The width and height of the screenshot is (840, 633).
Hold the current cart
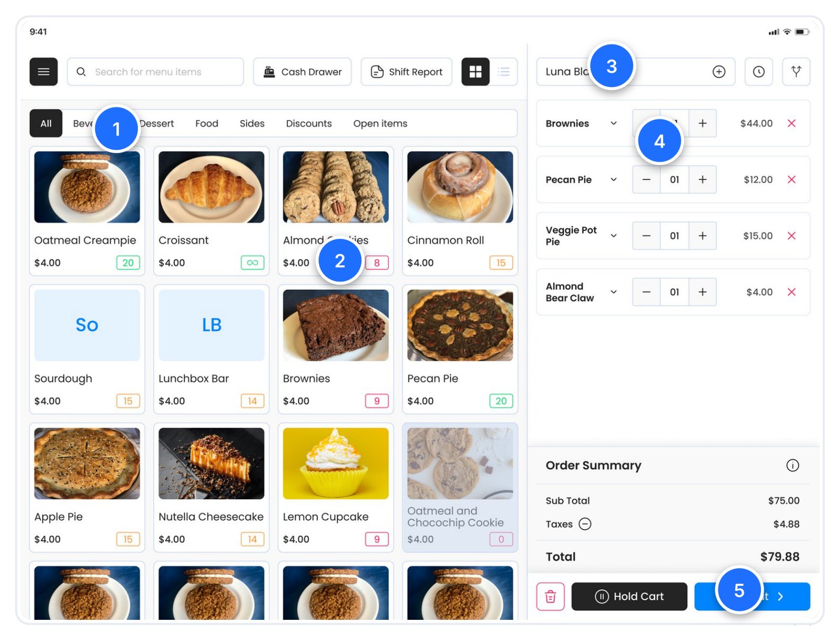629,596
